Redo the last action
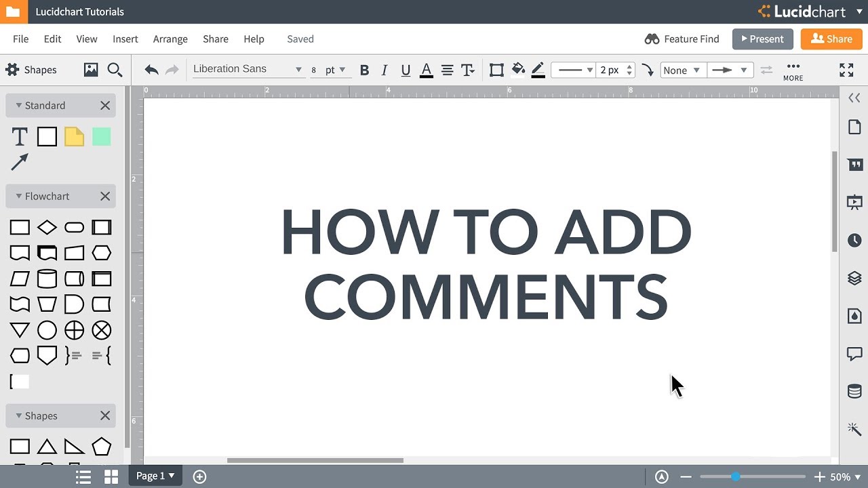This screenshot has height=488, width=868. (172, 70)
